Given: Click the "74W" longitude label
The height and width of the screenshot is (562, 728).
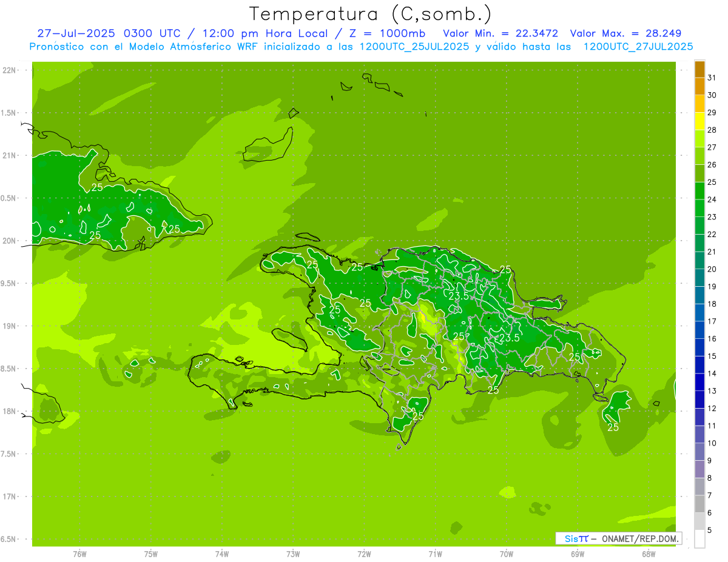Looking at the screenshot, I should (x=222, y=554).
